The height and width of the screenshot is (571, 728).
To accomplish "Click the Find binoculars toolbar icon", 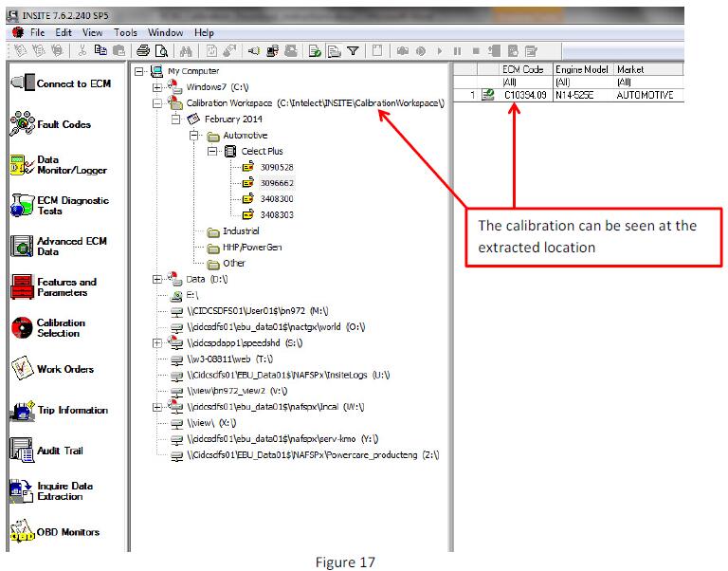I will coord(186,50).
